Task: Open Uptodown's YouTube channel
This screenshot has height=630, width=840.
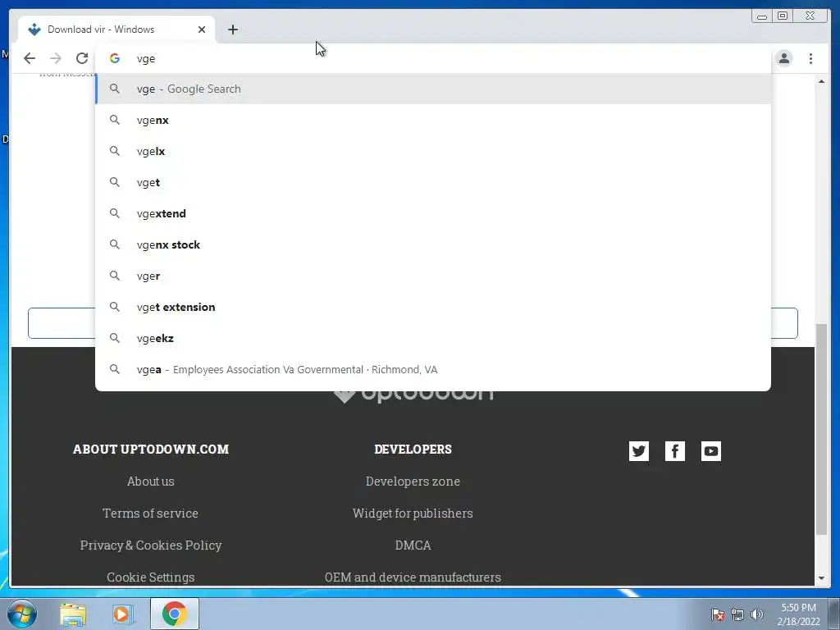Action: [x=711, y=451]
